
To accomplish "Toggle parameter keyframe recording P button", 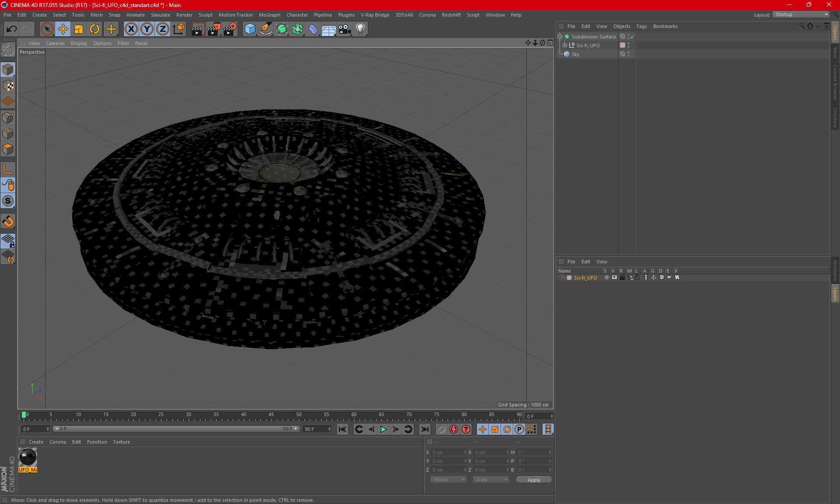I will coord(519,429).
